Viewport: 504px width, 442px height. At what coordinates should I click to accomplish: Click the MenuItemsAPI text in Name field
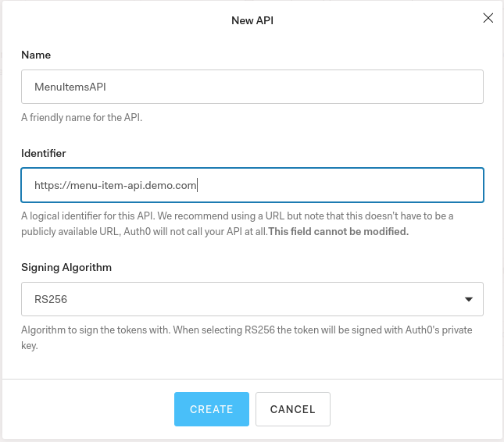coord(70,87)
